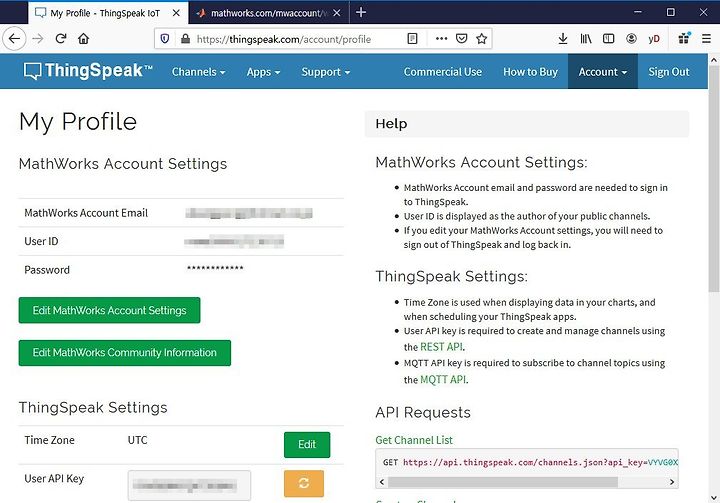Open a new browser tab
This screenshot has height=503, width=720.
click(x=361, y=12)
